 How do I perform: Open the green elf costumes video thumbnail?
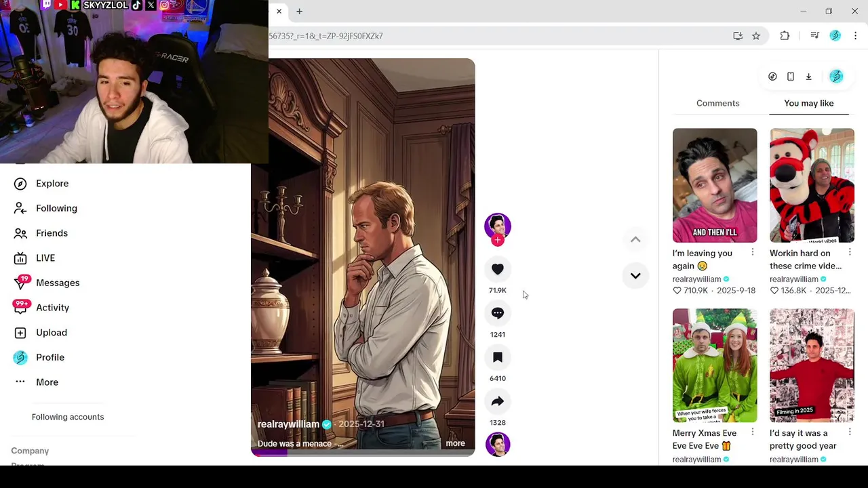715,365
